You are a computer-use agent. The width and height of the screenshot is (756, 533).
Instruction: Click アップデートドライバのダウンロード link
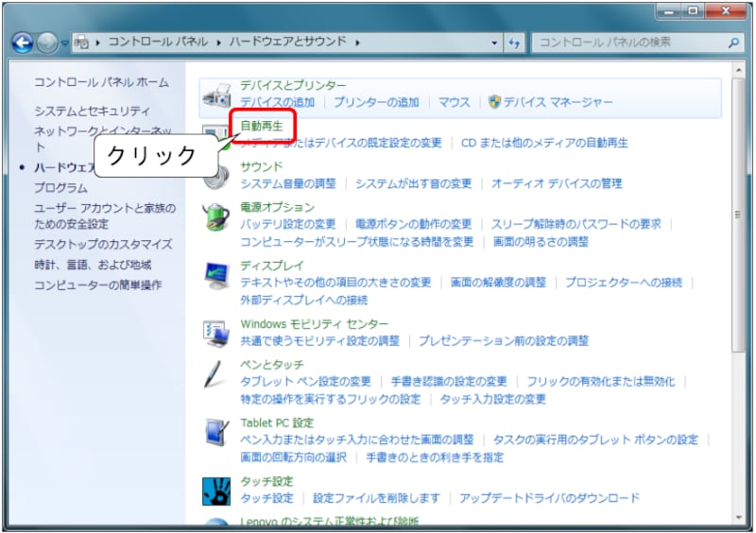549,498
